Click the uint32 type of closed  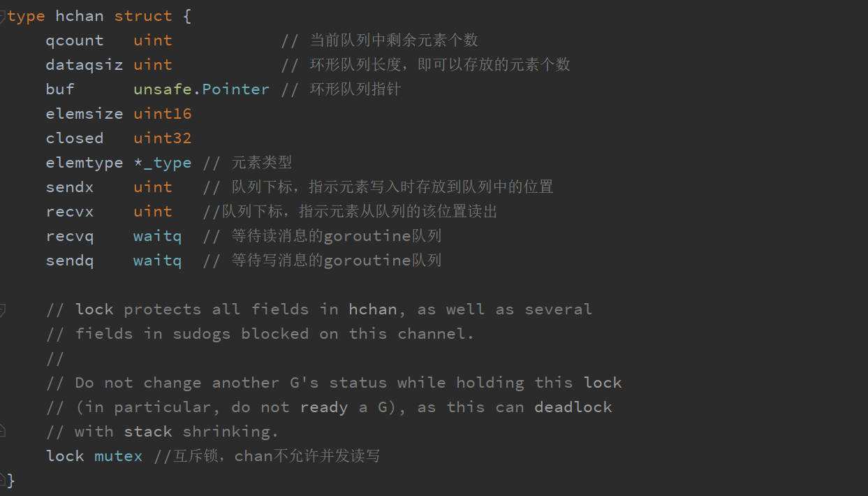pyautogui.click(x=163, y=138)
